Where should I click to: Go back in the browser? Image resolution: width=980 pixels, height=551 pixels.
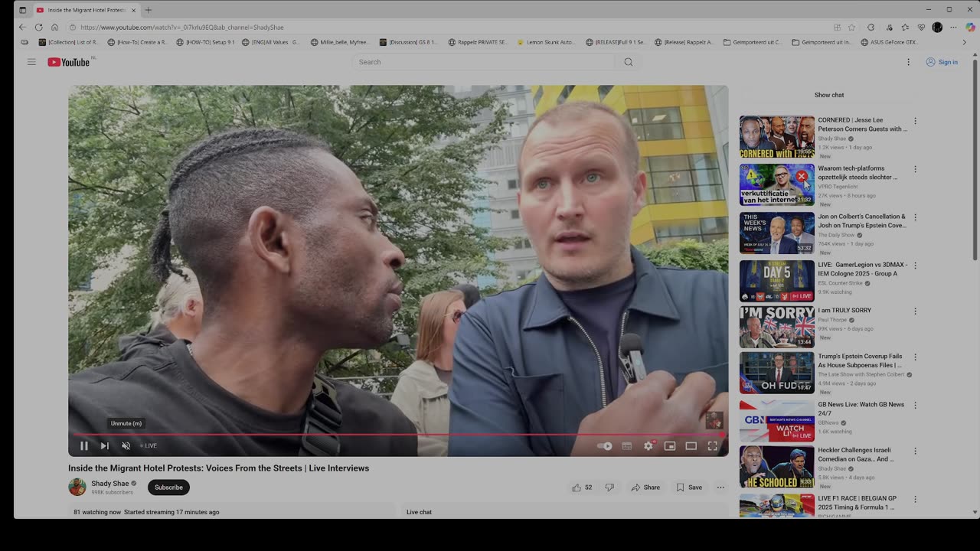22,28
